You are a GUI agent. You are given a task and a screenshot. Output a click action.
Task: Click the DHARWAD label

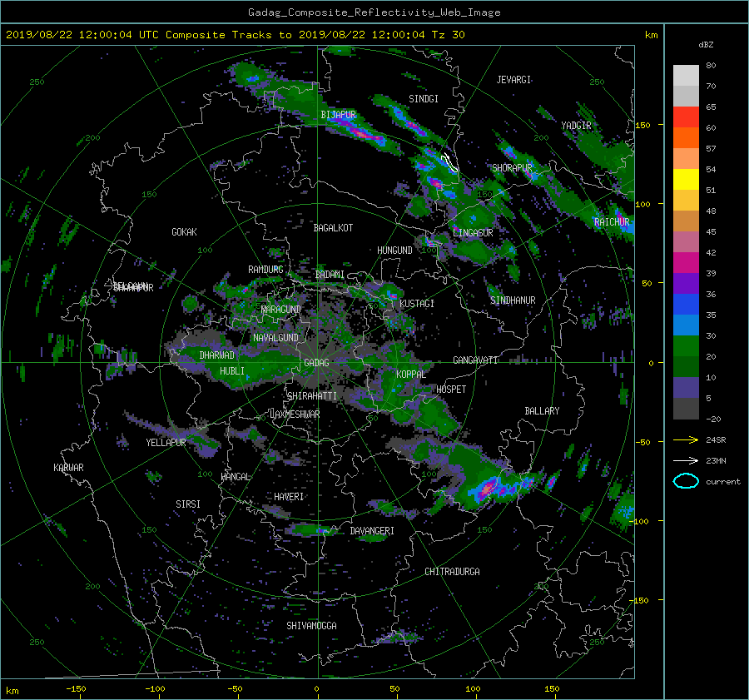(217, 355)
